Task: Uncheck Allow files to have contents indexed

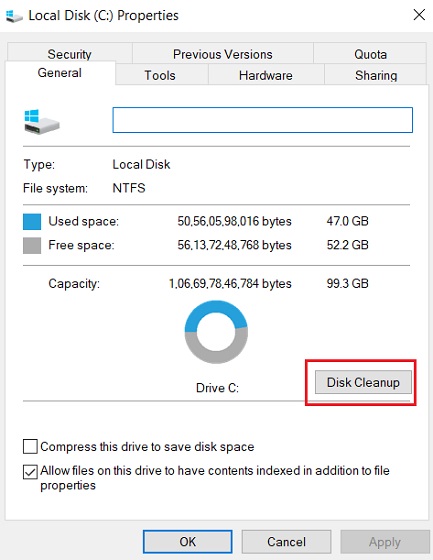Action: (x=30, y=471)
